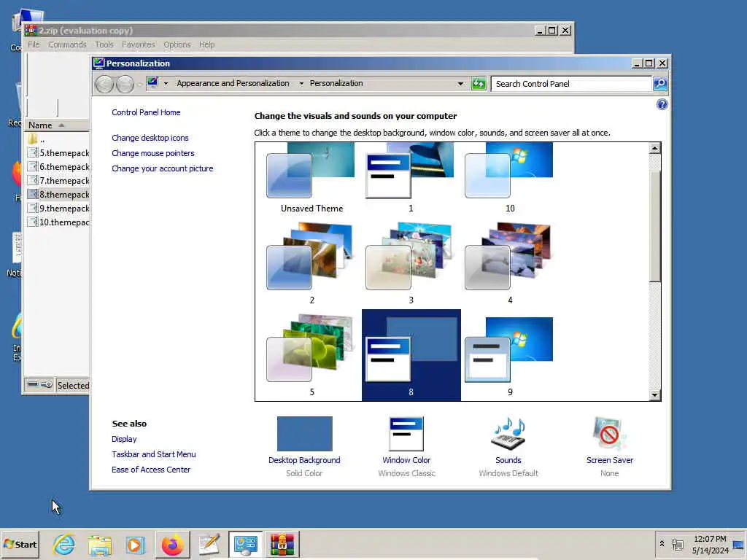Click the Sounds link text
The width and height of the screenshot is (747, 560).
(x=508, y=460)
